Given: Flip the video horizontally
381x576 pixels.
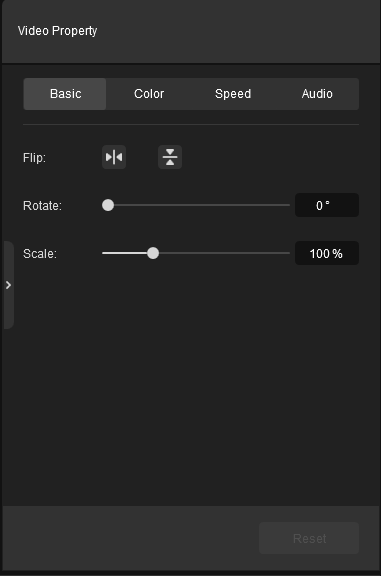Looking at the screenshot, I should pos(114,157).
